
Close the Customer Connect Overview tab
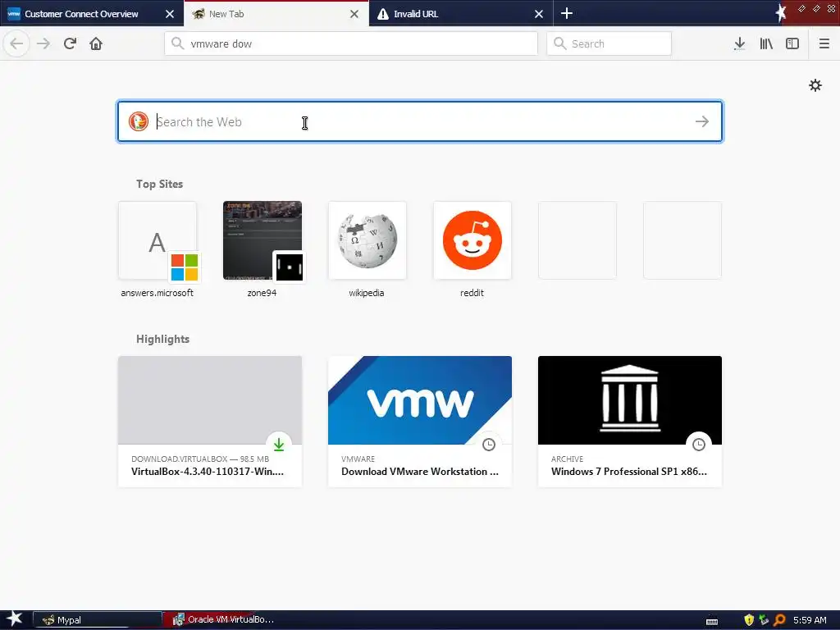point(169,14)
